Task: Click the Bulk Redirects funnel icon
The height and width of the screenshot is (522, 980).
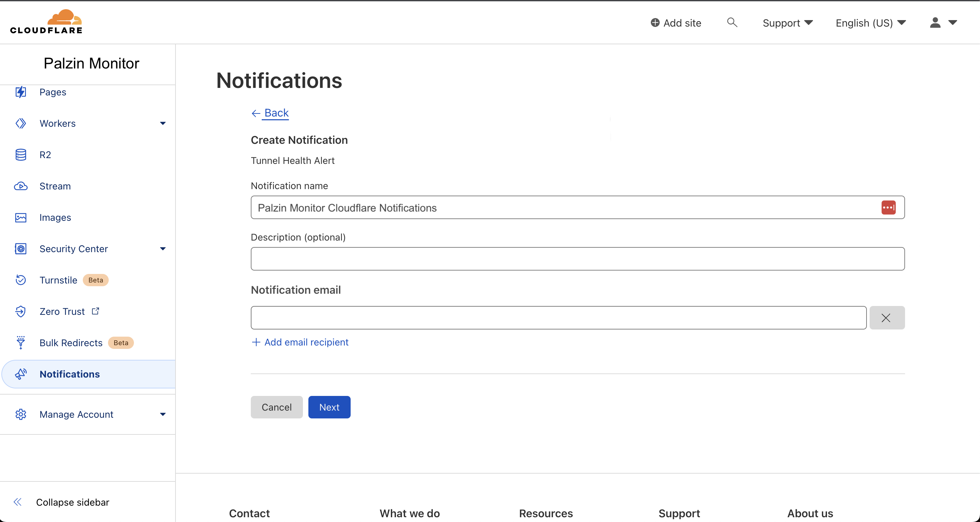Action: click(x=20, y=342)
